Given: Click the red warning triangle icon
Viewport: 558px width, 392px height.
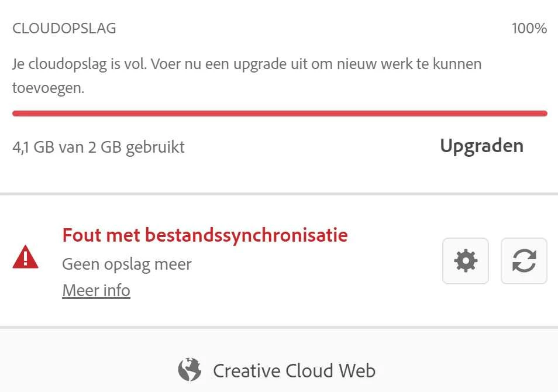Looking at the screenshot, I should pos(25,257).
